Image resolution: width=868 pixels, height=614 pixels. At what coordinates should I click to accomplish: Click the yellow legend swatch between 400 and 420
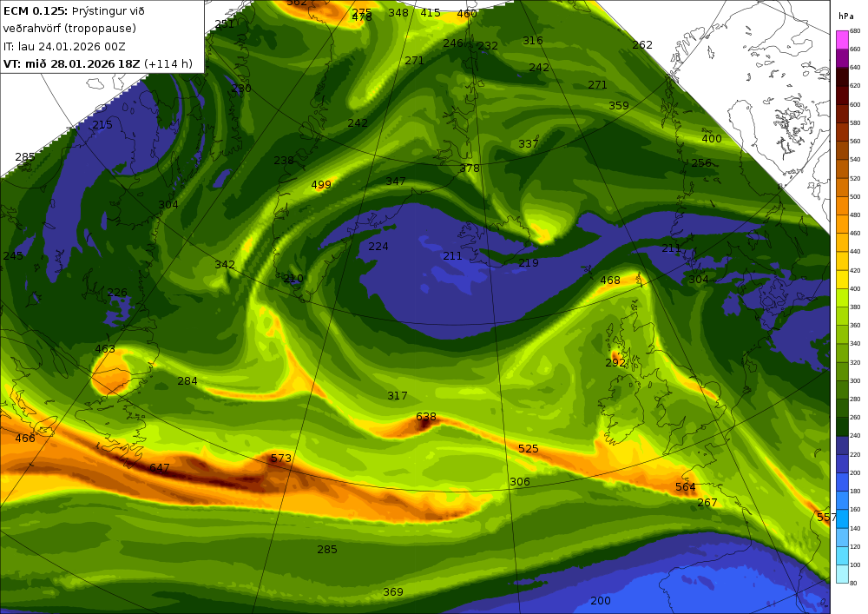(x=842, y=280)
